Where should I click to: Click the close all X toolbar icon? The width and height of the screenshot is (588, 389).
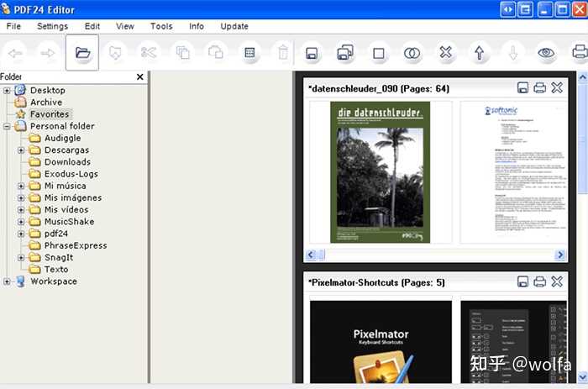coord(445,52)
